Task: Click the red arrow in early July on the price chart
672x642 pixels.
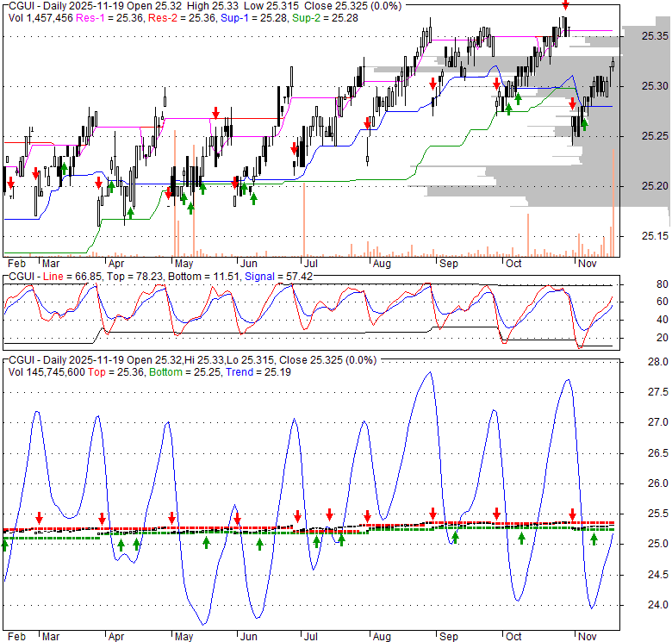Action: tap(294, 148)
